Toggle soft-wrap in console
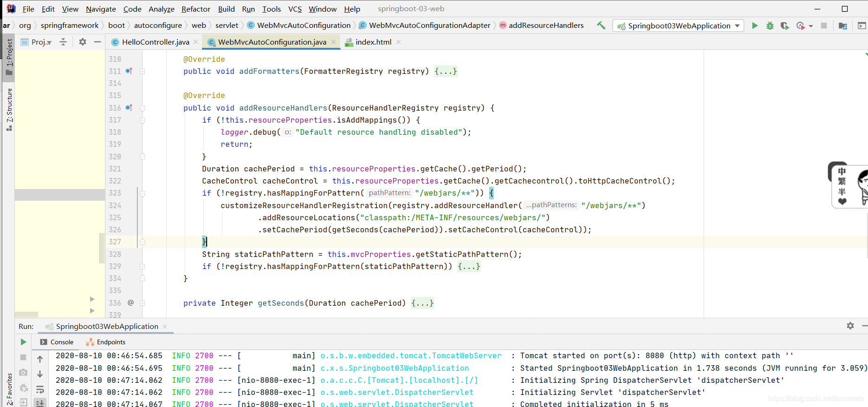Viewport: 868px width, 407px height. 40,389
